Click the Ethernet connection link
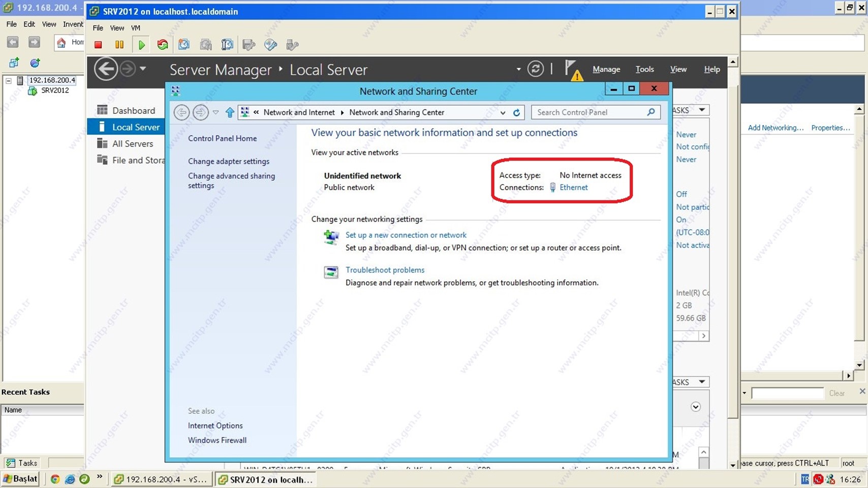Image resolution: width=868 pixels, height=488 pixels. click(573, 187)
